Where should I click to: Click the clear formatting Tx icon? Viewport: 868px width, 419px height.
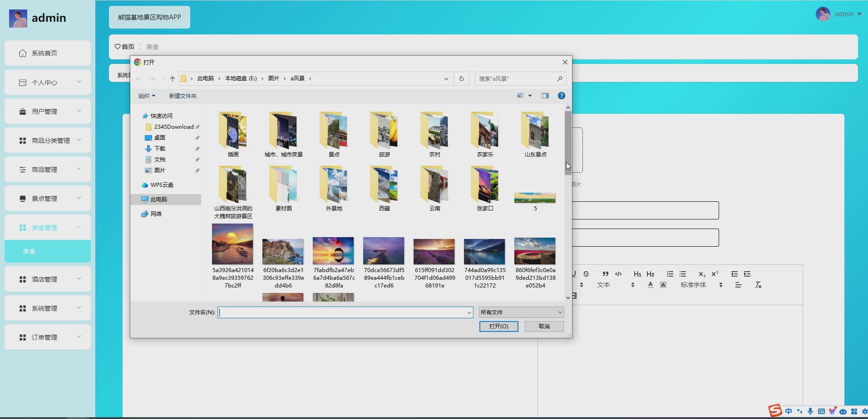[x=758, y=285]
